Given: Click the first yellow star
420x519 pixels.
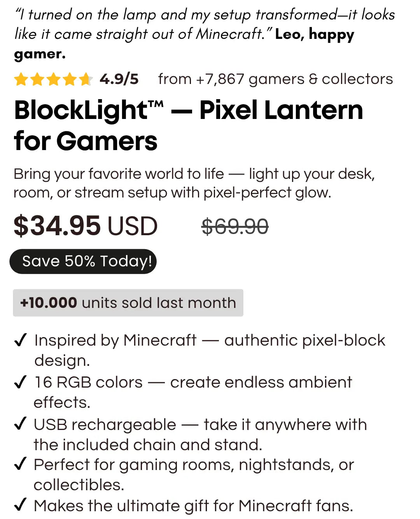Looking at the screenshot, I should click(21, 80).
